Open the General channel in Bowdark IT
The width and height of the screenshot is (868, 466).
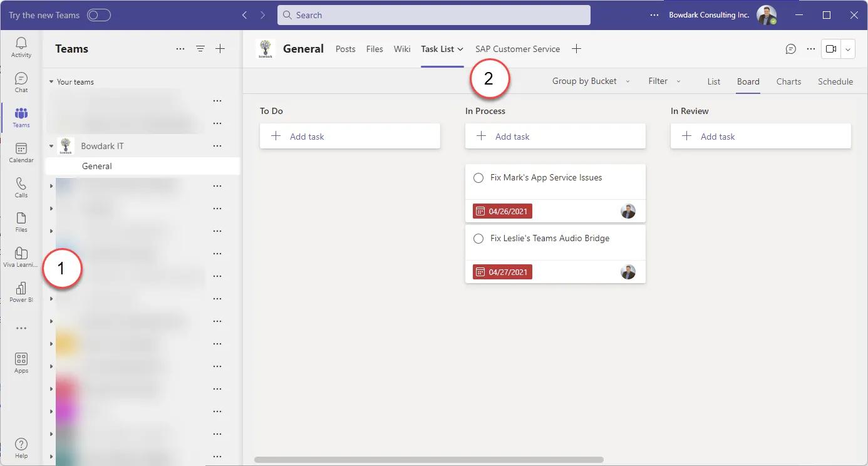[x=143, y=166]
